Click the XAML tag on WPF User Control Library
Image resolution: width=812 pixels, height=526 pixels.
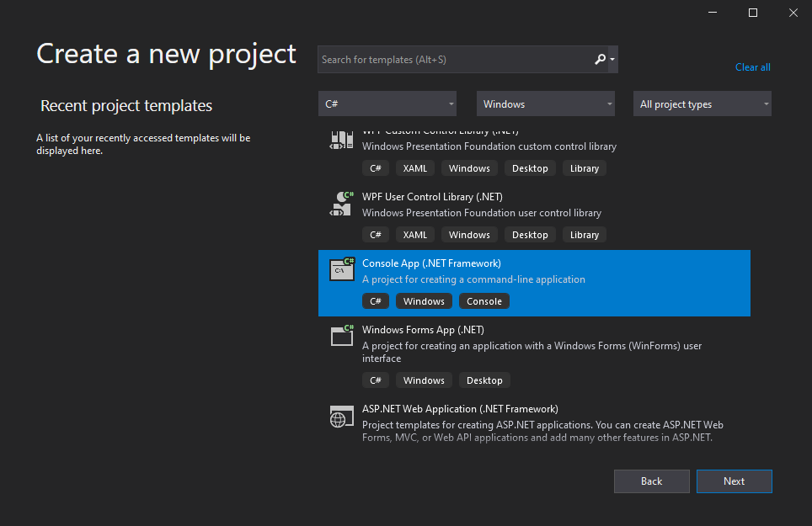pos(415,235)
